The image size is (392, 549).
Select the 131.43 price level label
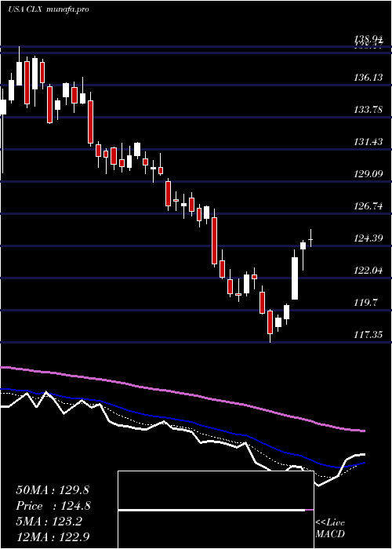[368, 141]
